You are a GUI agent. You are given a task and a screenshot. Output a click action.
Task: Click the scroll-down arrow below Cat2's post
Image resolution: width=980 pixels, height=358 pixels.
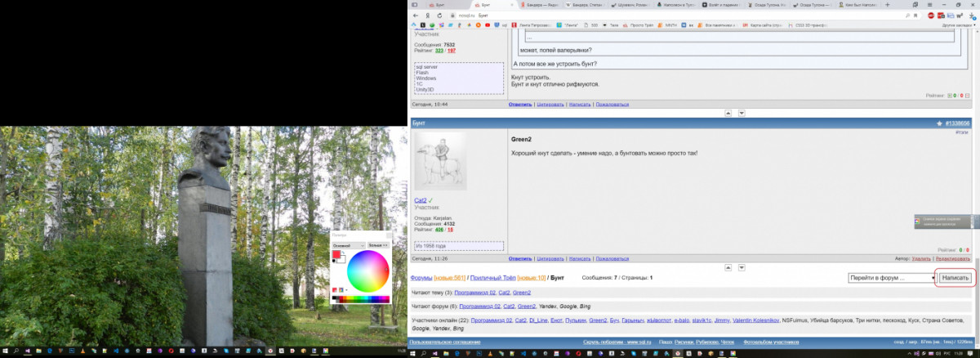742,267
